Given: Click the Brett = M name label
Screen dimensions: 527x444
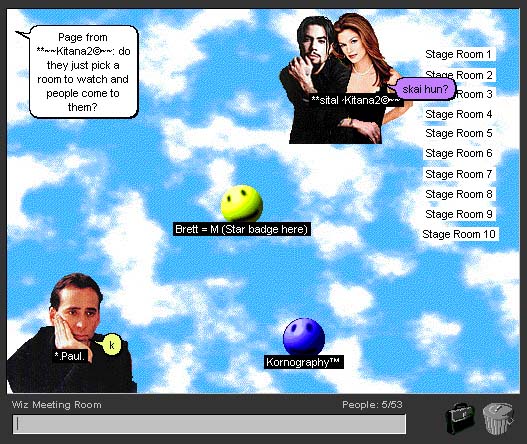Looking at the screenshot, I should [241, 229].
